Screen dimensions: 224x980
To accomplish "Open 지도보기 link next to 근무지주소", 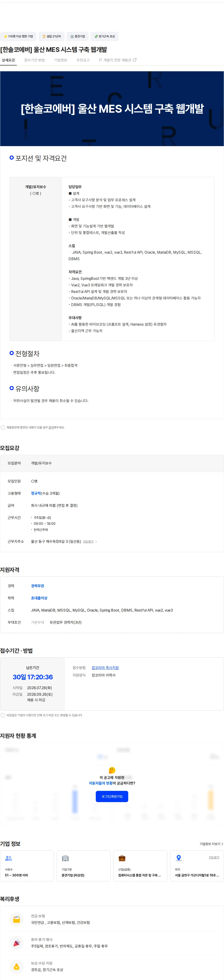I will (x=88, y=542).
